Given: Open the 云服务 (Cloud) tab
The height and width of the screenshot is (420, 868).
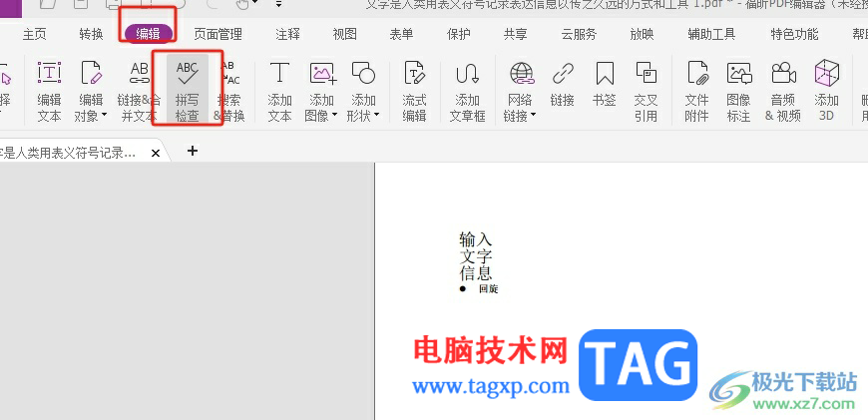Looking at the screenshot, I should click(579, 34).
